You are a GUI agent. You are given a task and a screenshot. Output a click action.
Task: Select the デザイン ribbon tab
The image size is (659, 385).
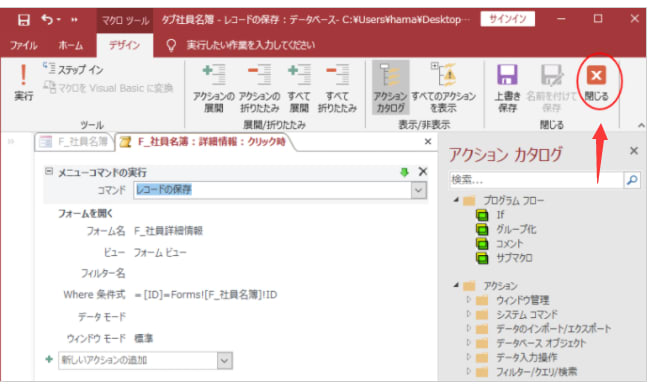124,45
